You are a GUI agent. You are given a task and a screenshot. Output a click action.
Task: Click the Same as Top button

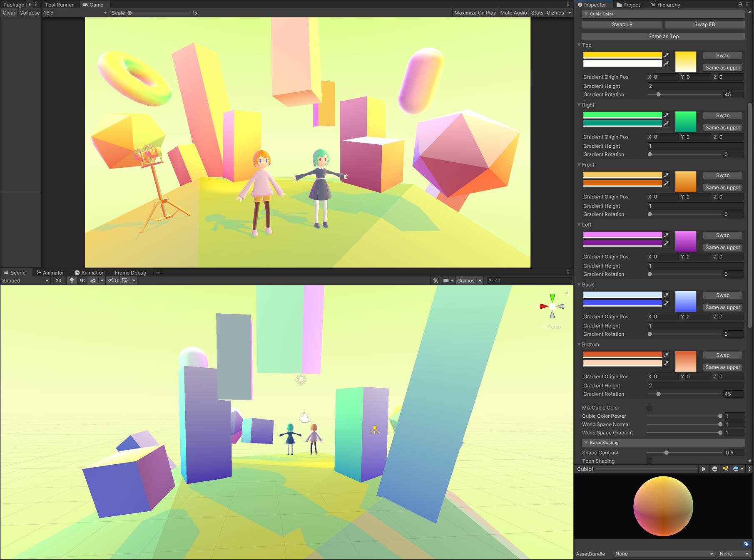click(663, 36)
